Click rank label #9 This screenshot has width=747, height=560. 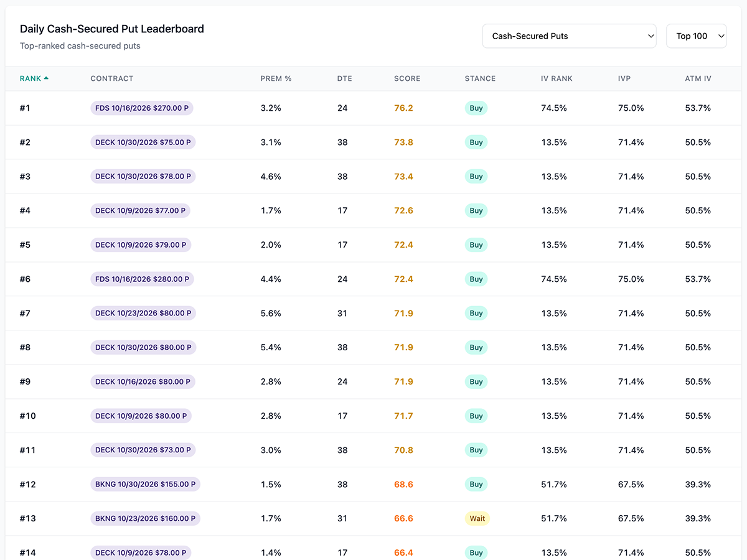(25, 382)
